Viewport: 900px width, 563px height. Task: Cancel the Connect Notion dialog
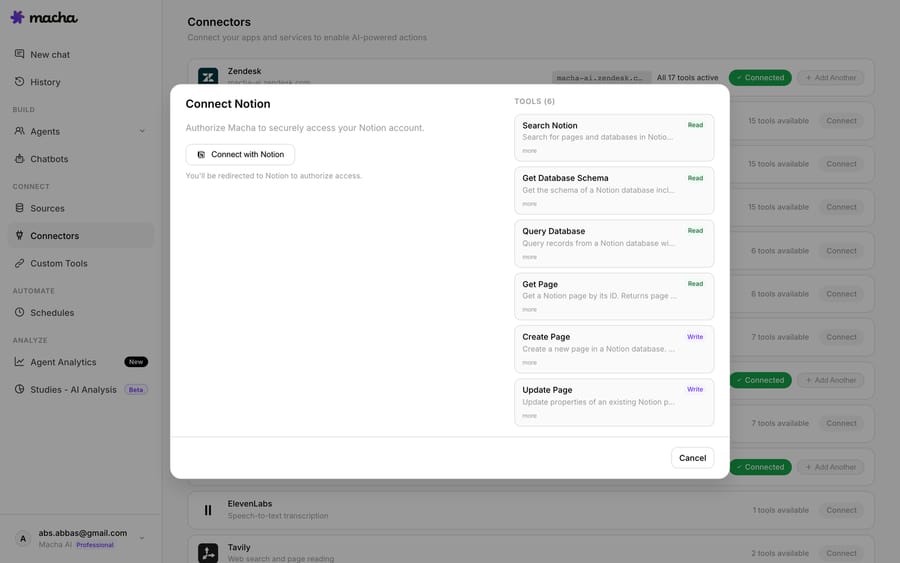point(692,458)
